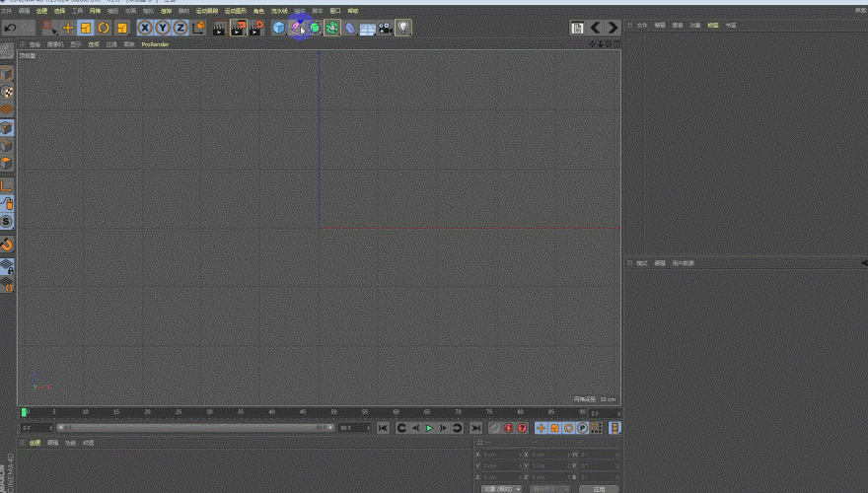Screen dimensions: 868x493
Task: Toggle Y axis lock
Action: [x=163, y=28]
